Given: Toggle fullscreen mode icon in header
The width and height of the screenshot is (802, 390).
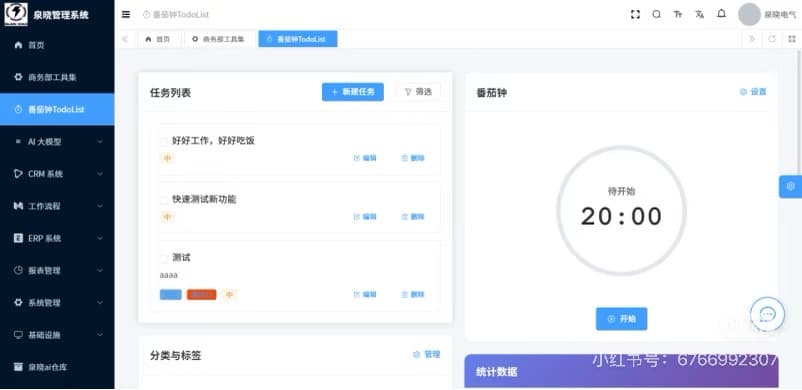Looking at the screenshot, I should pyautogui.click(x=635, y=14).
